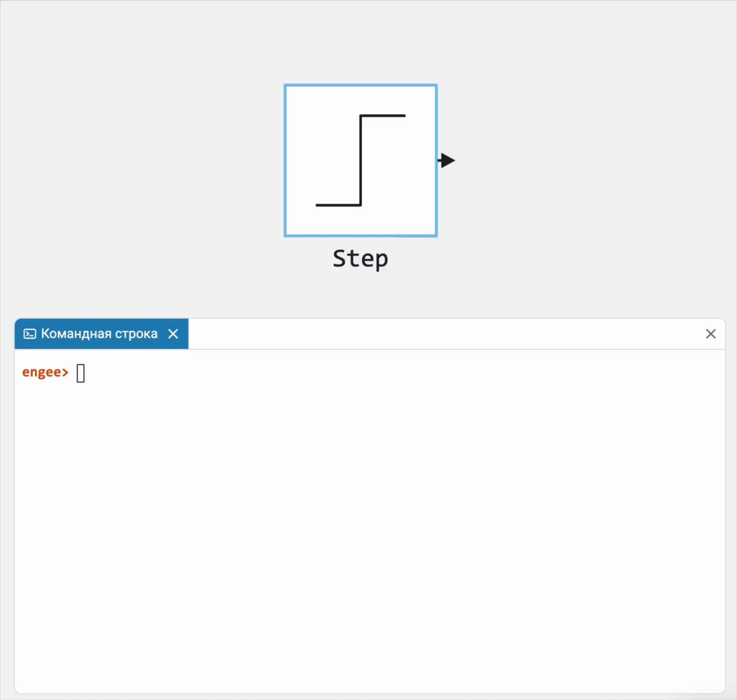
Task: Click blank console area below the prompt
Action: 370,522
